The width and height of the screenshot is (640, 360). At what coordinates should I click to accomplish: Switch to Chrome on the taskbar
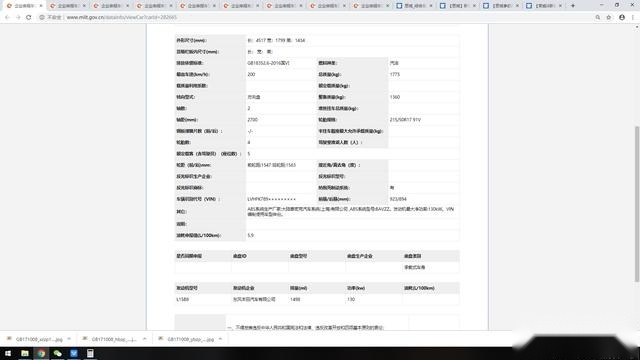(x=41, y=353)
